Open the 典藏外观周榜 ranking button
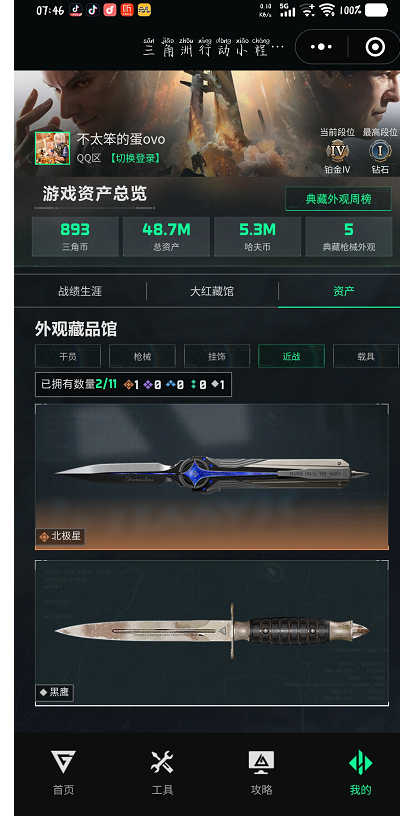This screenshot has height=816, width=400. pyautogui.click(x=338, y=199)
